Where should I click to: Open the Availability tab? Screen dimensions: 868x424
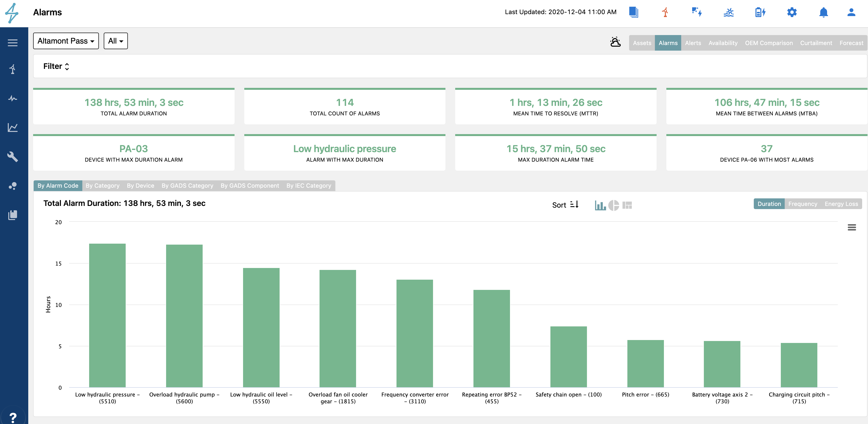point(723,43)
